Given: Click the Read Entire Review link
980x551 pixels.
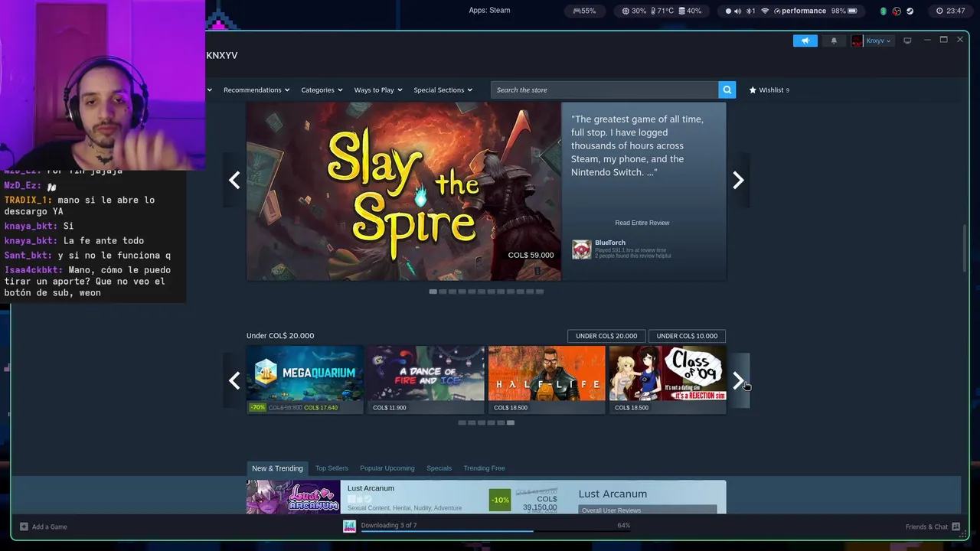Looking at the screenshot, I should (x=642, y=223).
